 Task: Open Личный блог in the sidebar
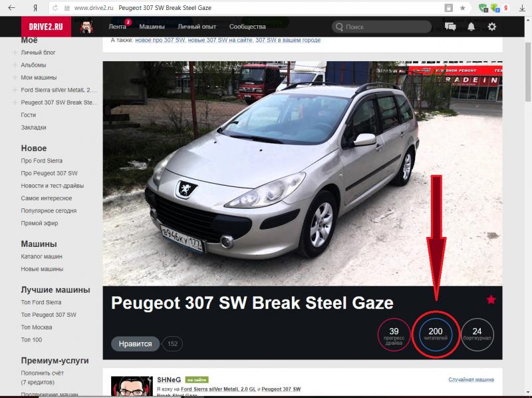tap(38, 53)
